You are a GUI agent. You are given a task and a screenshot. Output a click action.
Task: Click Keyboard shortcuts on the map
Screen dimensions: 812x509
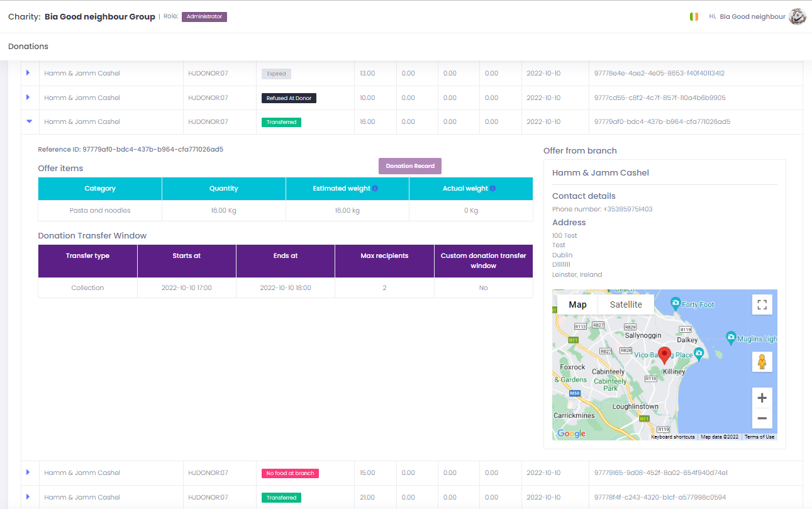click(x=672, y=437)
